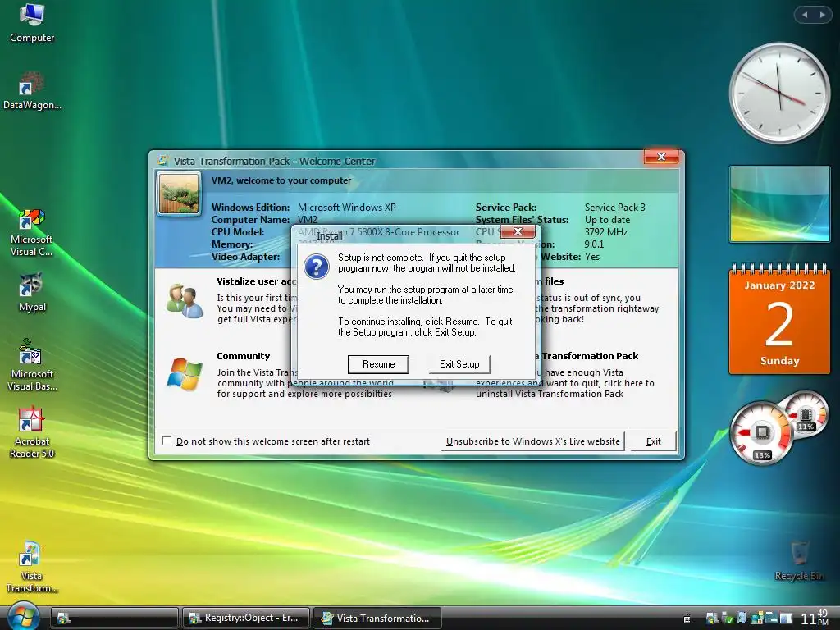This screenshot has height=630, width=840.
Task: Tick 'Do not show this welcome screen' checkbox
Action: coord(167,441)
